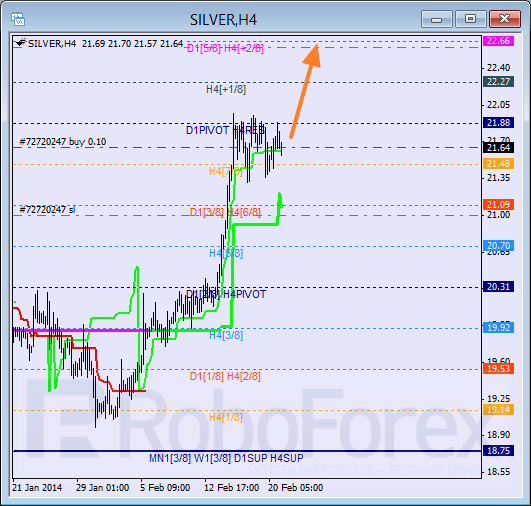Click the black 21.64 current price tag

[498, 148]
